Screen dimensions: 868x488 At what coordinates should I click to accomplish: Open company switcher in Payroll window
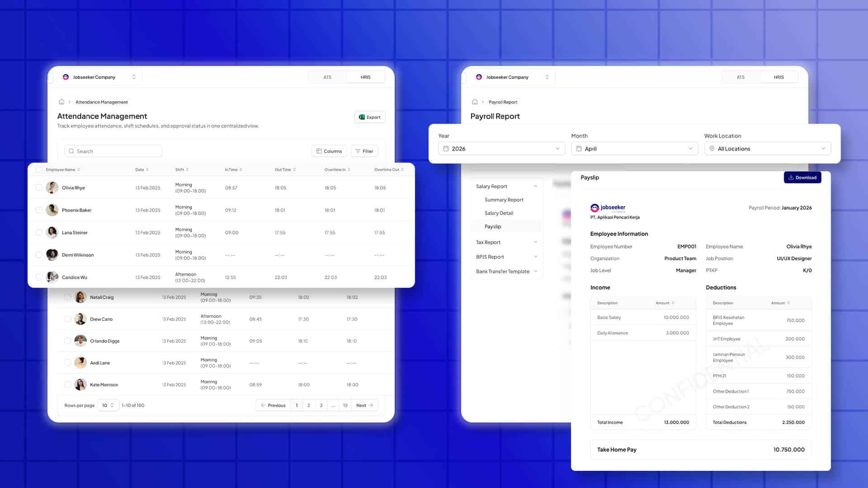pos(513,77)
